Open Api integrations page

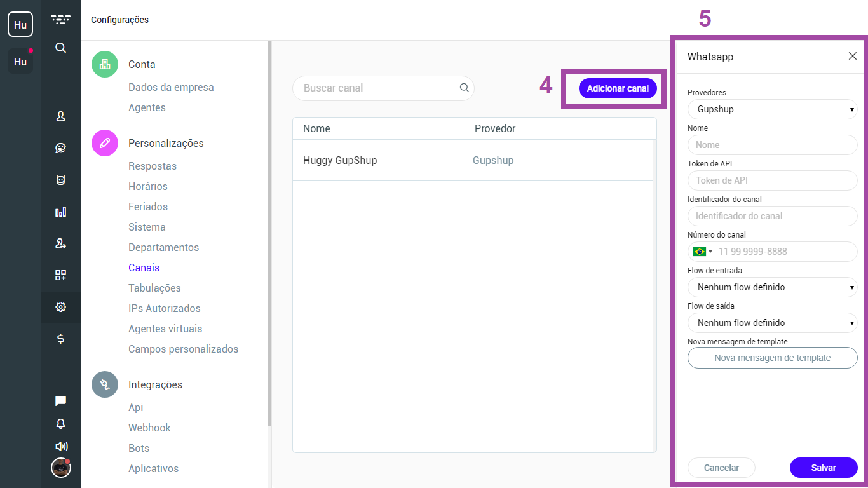[x=136, y=407]
